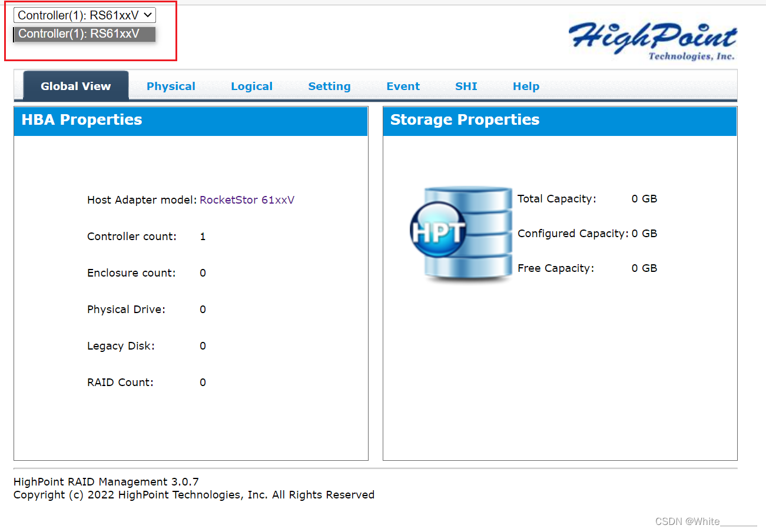Click the RAID Count label
The height and width of the screenshot is (532, 766).
(120, 383)
